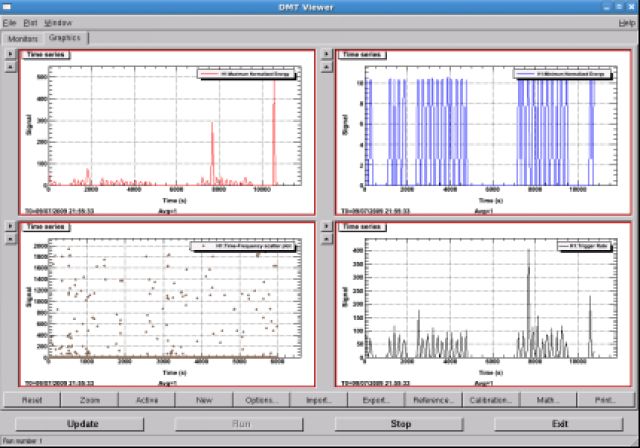Image resolution: width=640 pixels, height=448 pixels.
Task: Click the up-arrow button beside bottom-right plot
Action: pyautogui.click(x=326, y=239)
